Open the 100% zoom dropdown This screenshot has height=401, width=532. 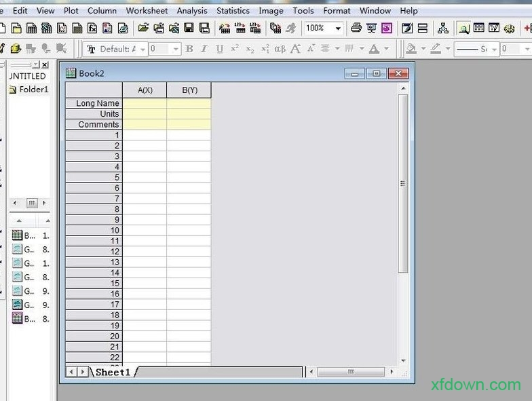(x=337, y=28)
